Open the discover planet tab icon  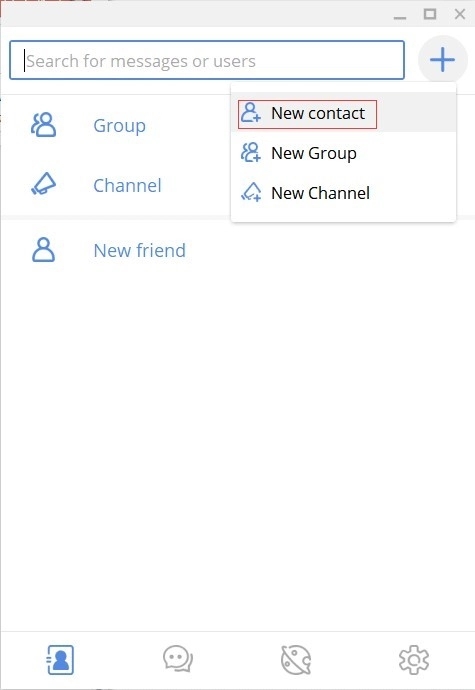click(296, 660)
